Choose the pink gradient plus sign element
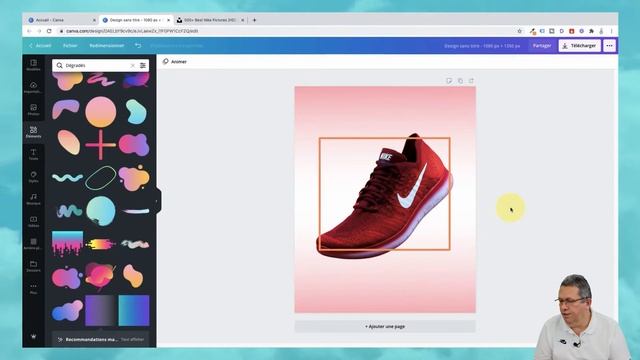Viewport: 640px width, 360px height. [x=100, y=144]
